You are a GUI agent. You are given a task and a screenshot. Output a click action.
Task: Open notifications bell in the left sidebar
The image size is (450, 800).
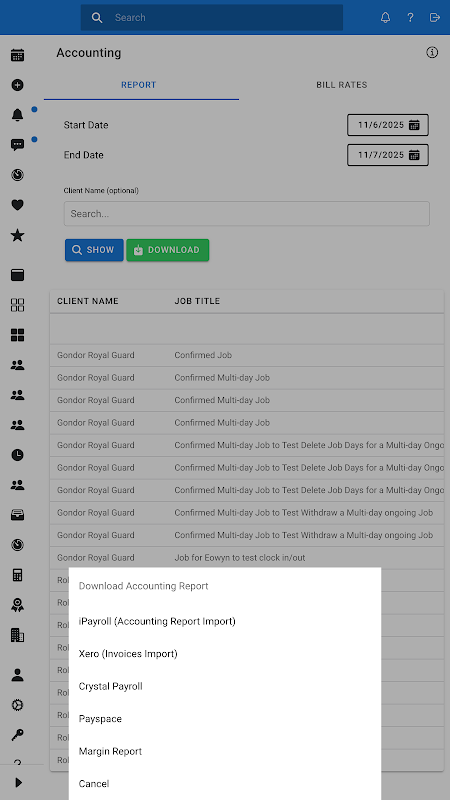tap(17, 115)
